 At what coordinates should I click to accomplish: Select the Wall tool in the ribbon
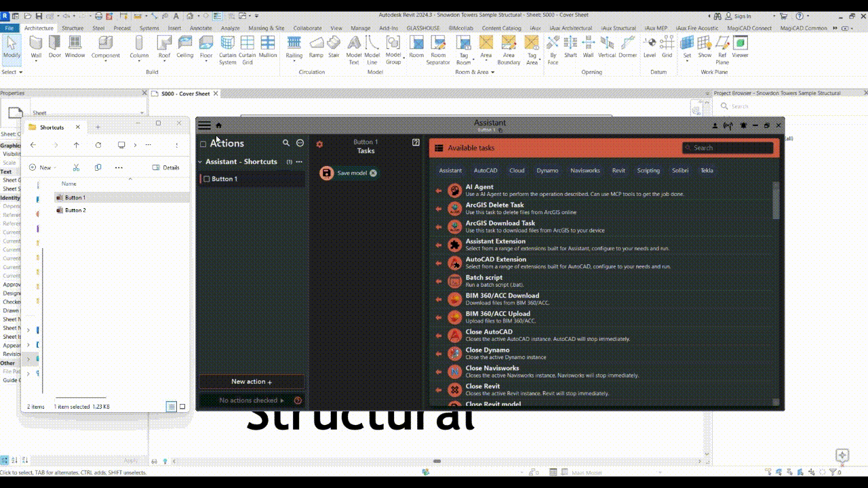[x=36, y=47]
